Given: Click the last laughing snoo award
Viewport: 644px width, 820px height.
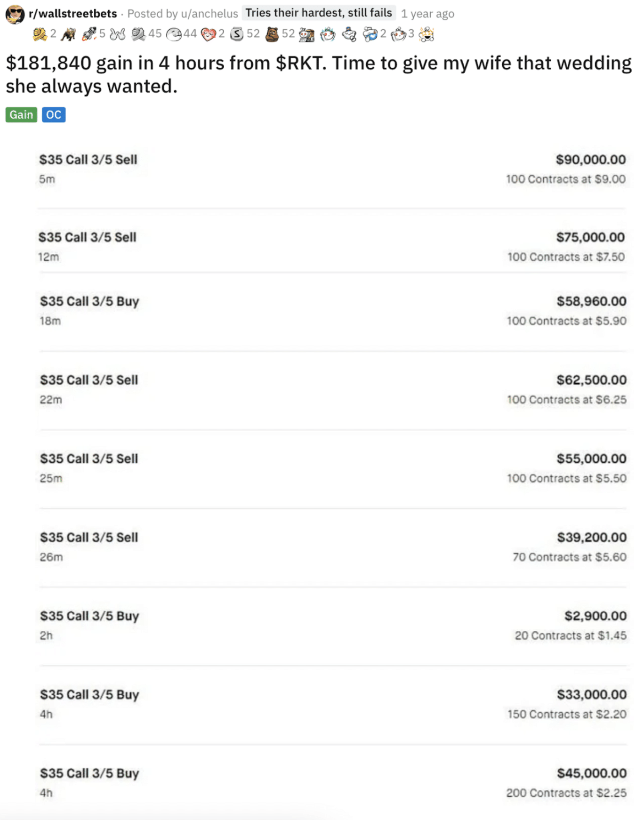Looking at the screenshot, I should 427,34.
